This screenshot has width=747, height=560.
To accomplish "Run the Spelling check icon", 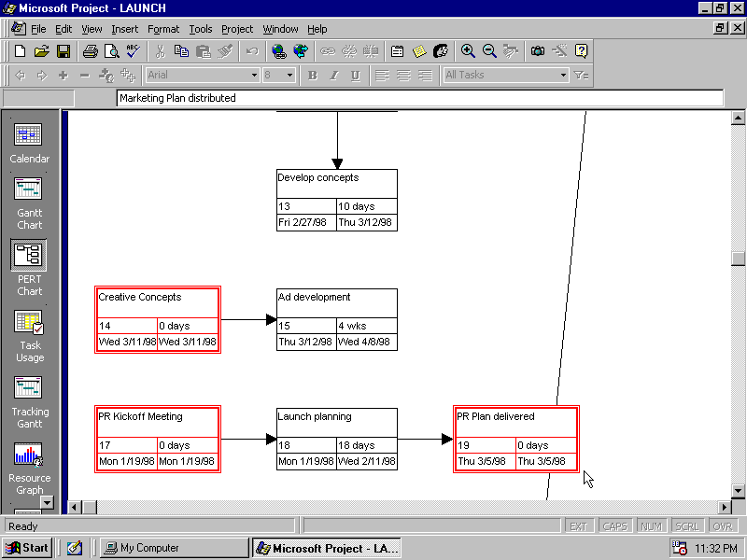I will (134, 51).
